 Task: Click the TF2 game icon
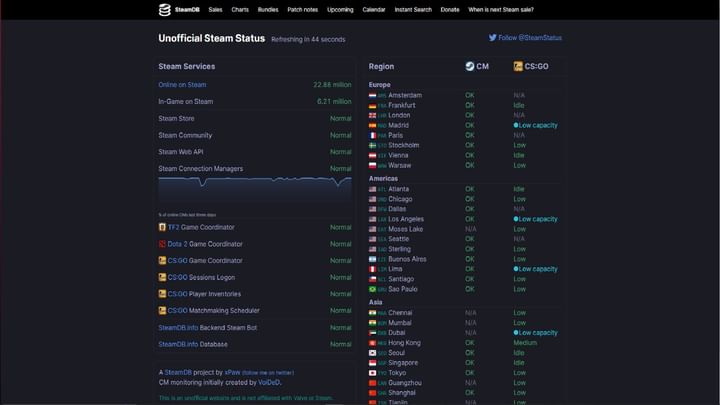(161, 227)
